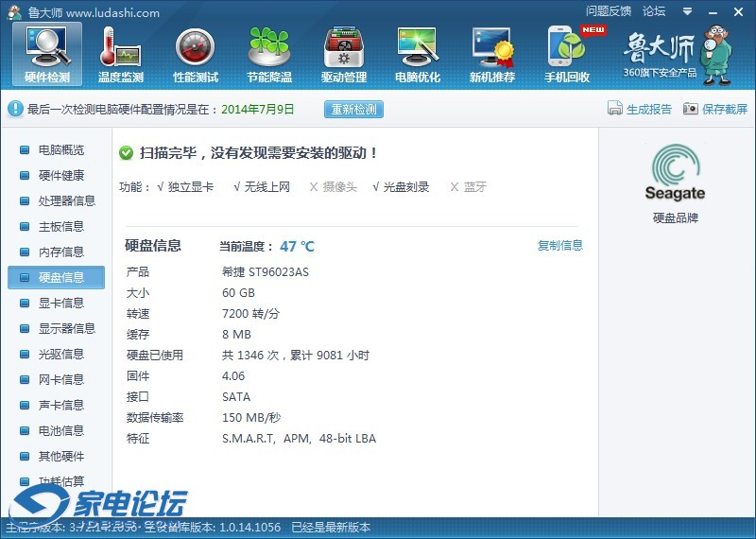Viewport: 756px width, 539px height.
Task: Select 电池信息 battery info in the sidebar
Action: point(60,431)
